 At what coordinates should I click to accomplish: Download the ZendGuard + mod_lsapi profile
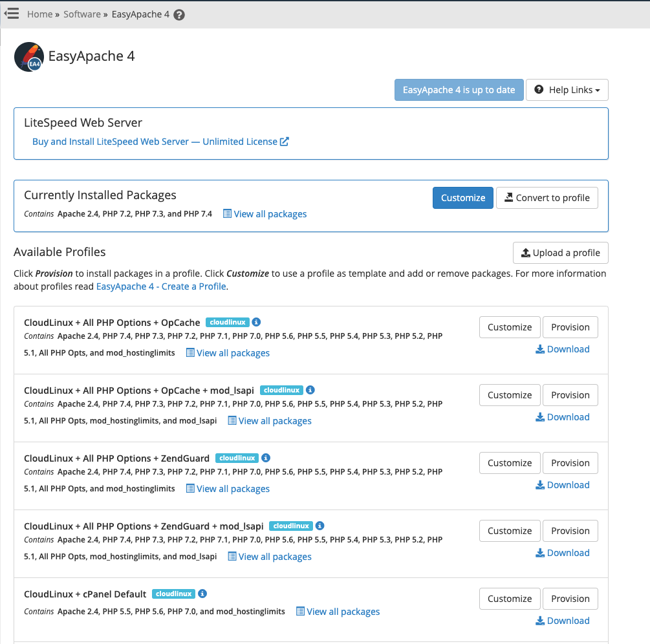coord(563,553)
